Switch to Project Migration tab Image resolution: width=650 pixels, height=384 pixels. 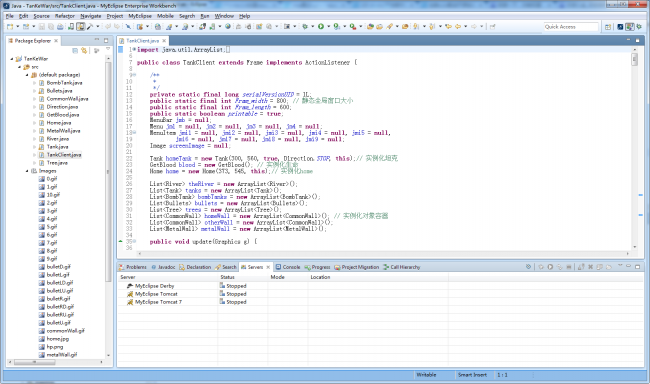pyautogui.click(x=357, y=267)
